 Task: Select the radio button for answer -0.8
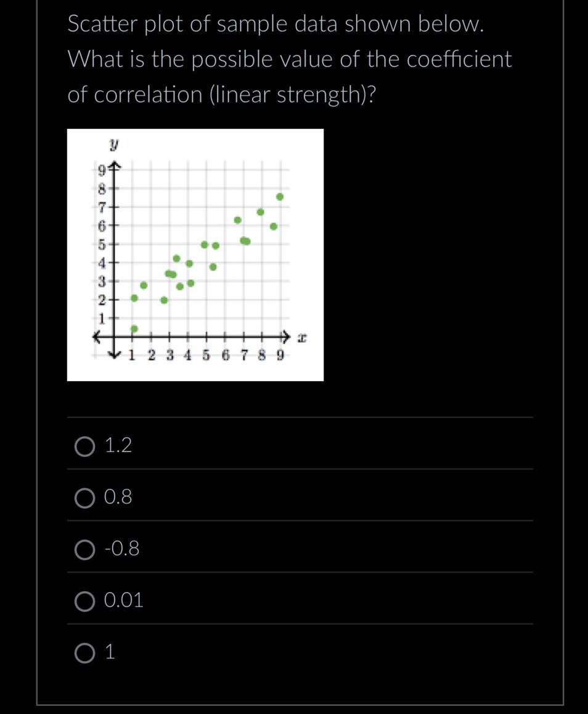click(x=84, y=551)
